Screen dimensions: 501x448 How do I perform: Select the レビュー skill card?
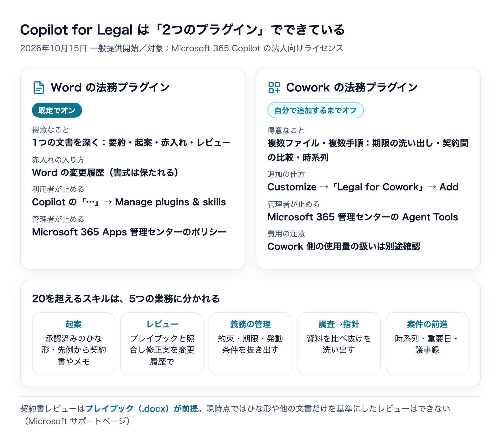(x=162, y=344)
